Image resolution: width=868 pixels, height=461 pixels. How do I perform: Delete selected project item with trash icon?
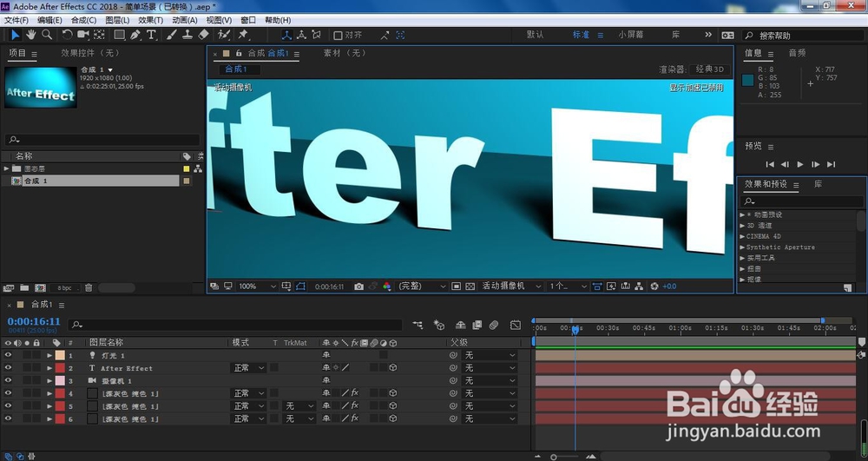89,287
